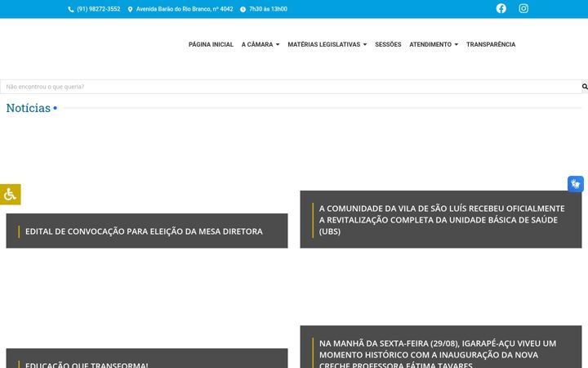Open the Vila de São Luís UBS article

(442, 220)
